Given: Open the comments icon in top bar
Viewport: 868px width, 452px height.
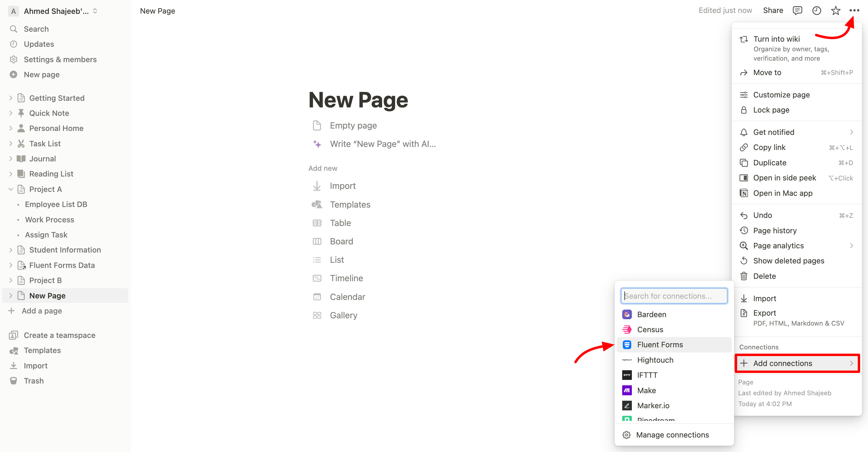Looking at the screenshot, I should [797, 11].
